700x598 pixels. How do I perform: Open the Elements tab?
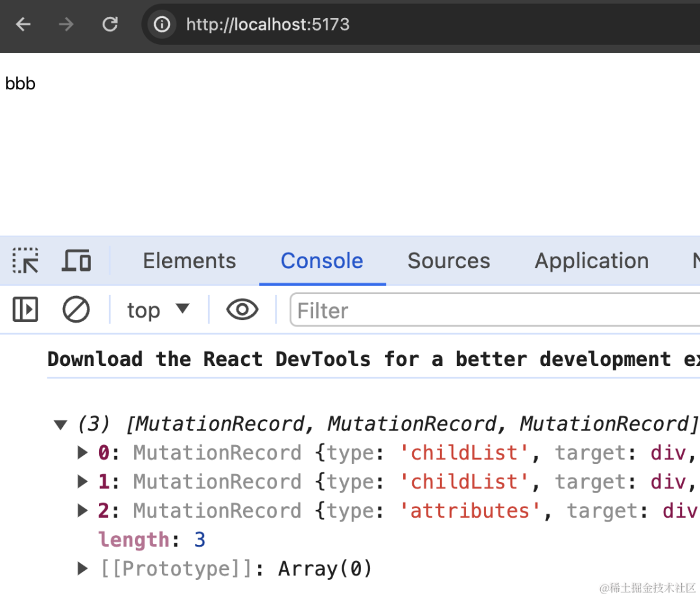click(189, 260)
